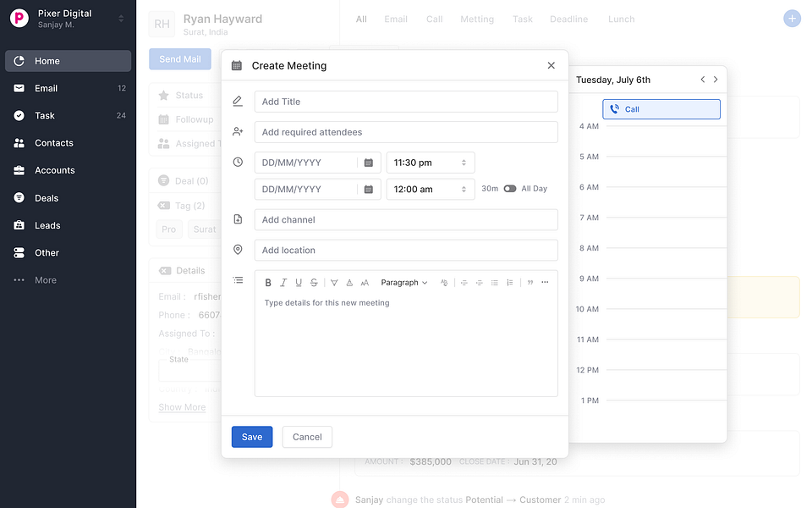
Task: Insert a bulleted list in meeting details
Action: [495, 282]
